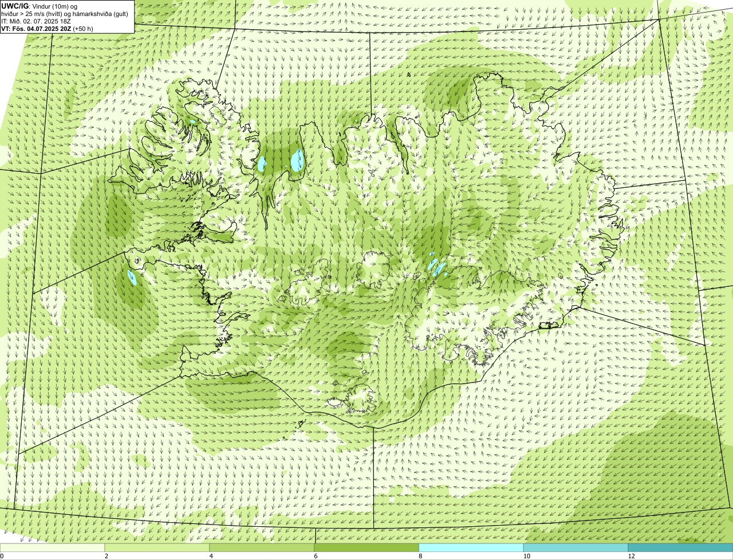Viewport: 733px width, 560px height.
Task: Click the '0' tick label on the color scale
Action: click(2, 556)
